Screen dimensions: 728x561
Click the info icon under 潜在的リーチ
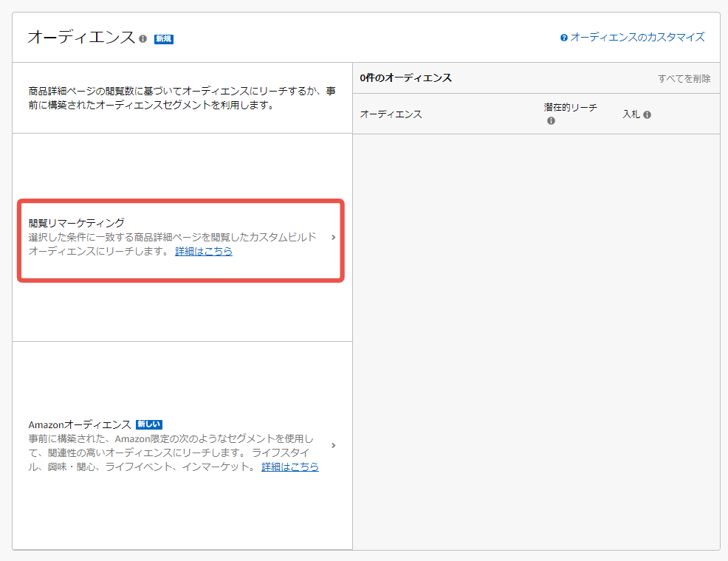(x=551, y=121)
